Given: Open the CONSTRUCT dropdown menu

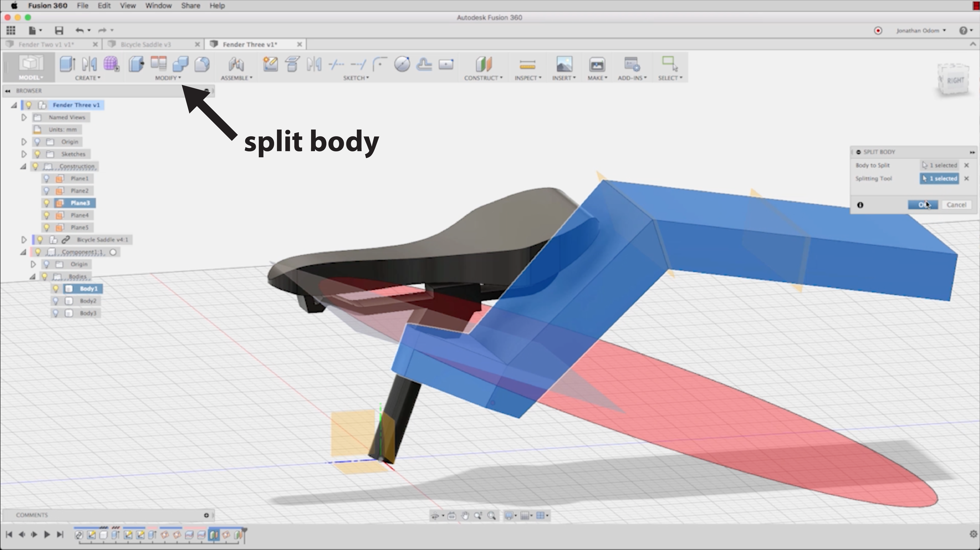Looking at the screenshot, I should [483, 78].
